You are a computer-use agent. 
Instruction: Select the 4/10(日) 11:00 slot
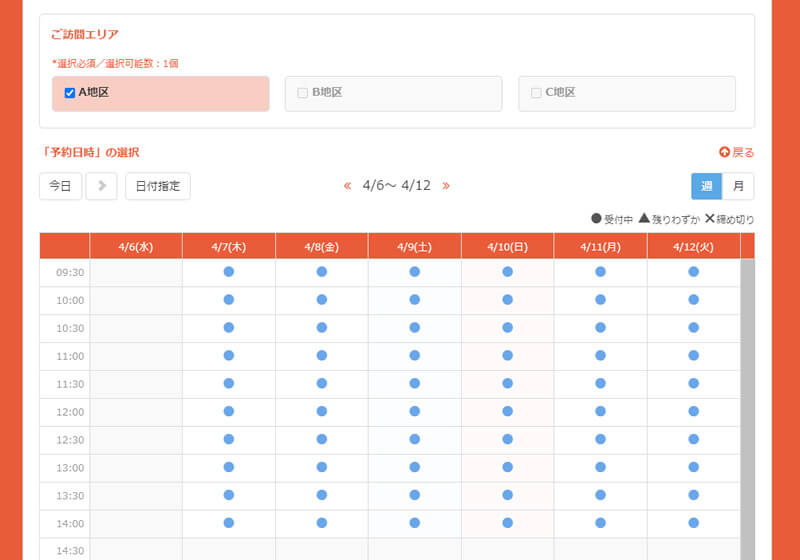[x=507, y=356]
